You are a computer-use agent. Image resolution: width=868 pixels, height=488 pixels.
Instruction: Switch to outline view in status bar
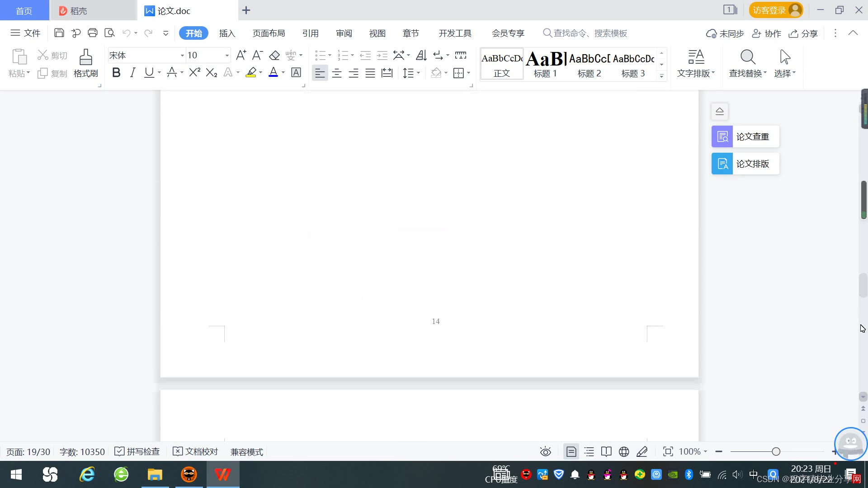589,451
